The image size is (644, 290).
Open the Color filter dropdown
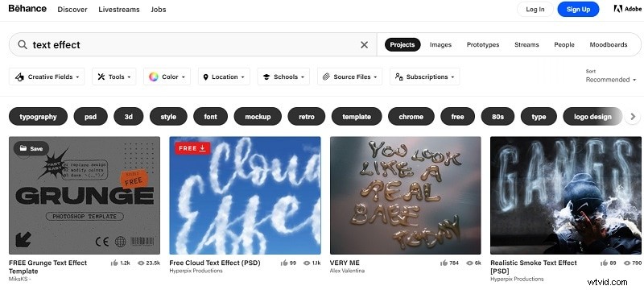click(x=167, y=77)
